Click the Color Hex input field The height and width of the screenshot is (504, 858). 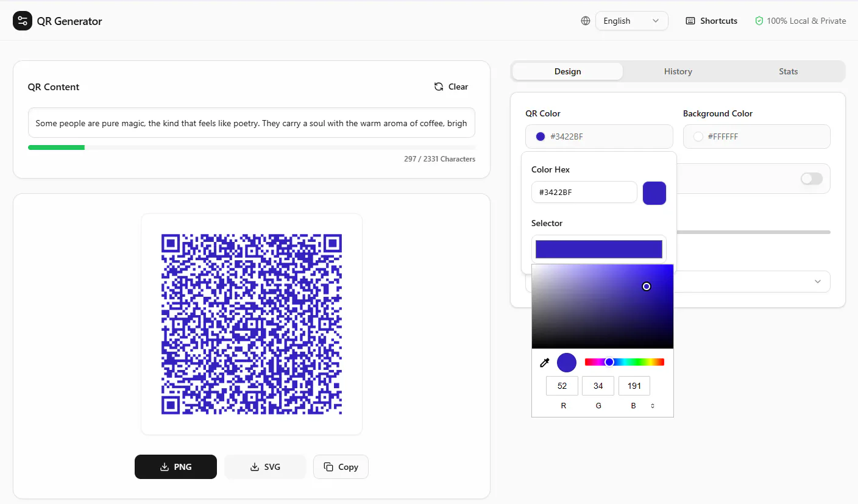pyautogui.click(x=584, y=193)
